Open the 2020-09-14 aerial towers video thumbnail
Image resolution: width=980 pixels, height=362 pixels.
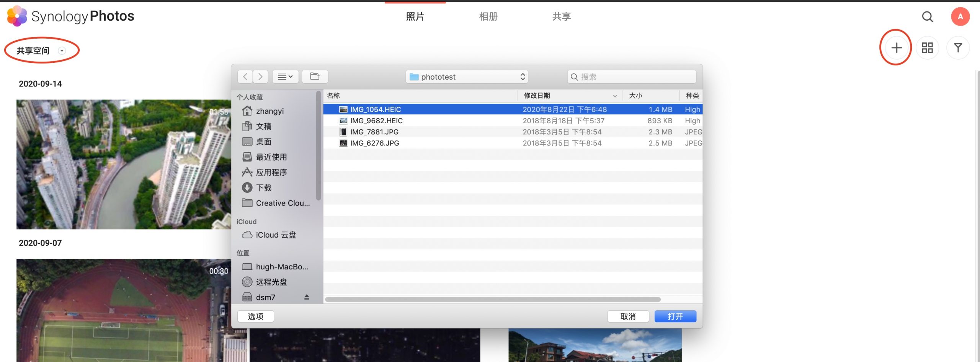coord(124,165)
